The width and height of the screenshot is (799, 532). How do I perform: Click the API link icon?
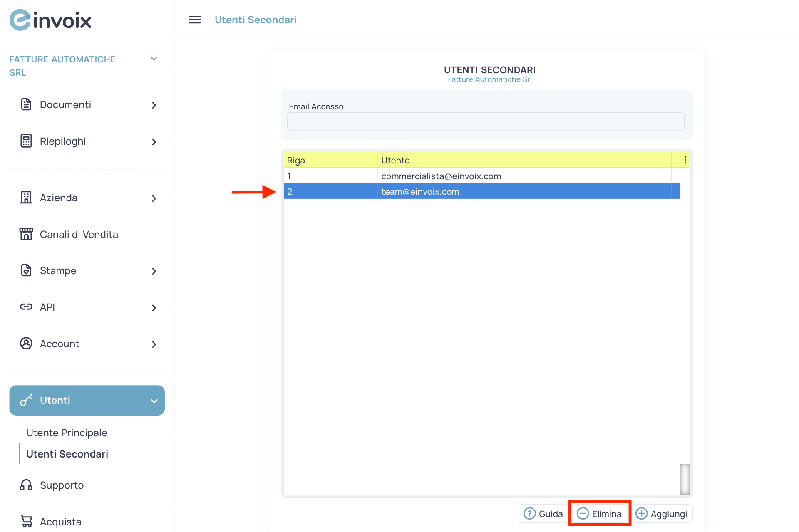[x=26, y=307]
